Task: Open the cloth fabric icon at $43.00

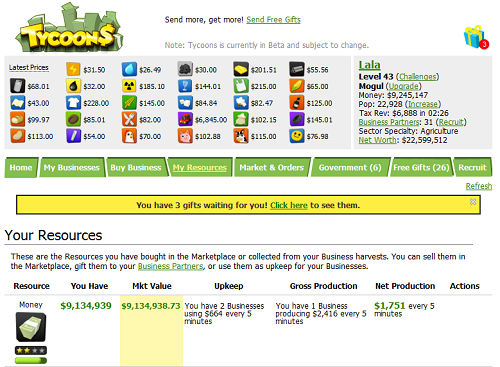Action: 17,103
